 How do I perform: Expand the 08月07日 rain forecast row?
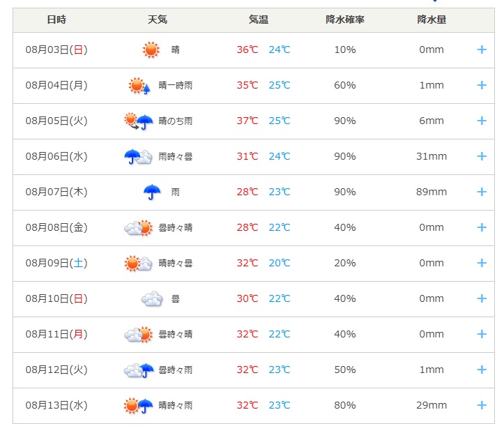click(482, 192)
